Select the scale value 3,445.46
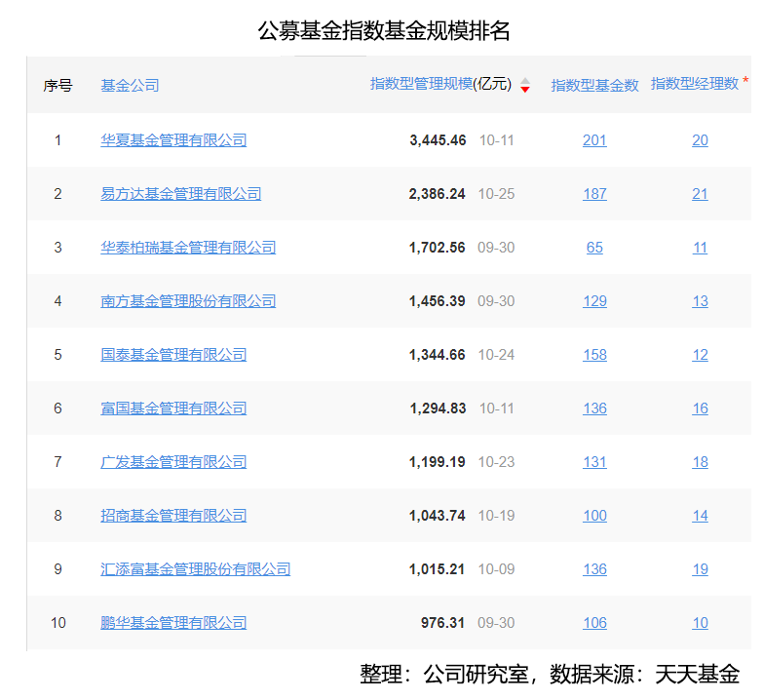 pyautogui.click(x=438, y=140)
